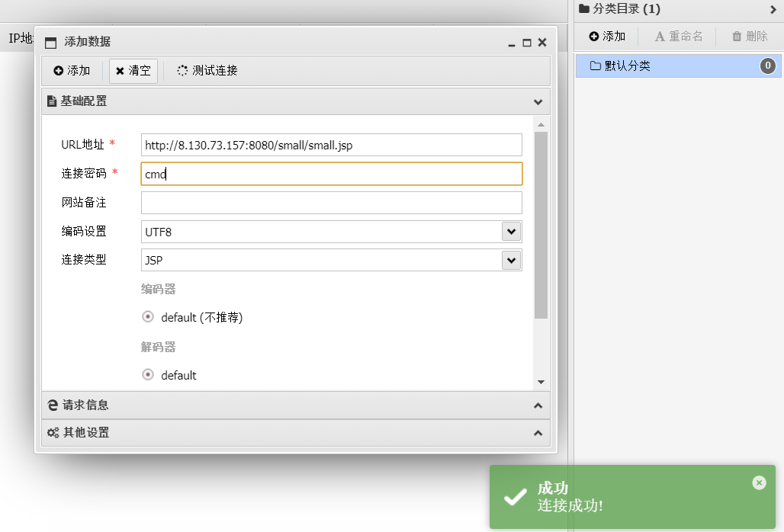Click 添加 in the 分类目录 panel

pyautogui.click(x=606, y=36)
